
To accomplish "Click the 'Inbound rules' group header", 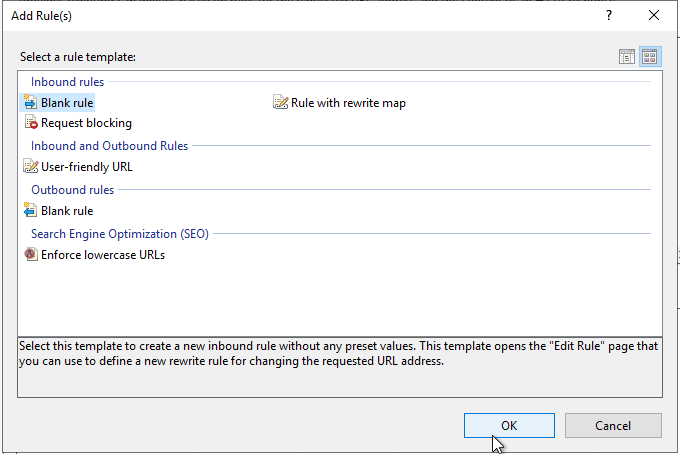I will 68,82.
